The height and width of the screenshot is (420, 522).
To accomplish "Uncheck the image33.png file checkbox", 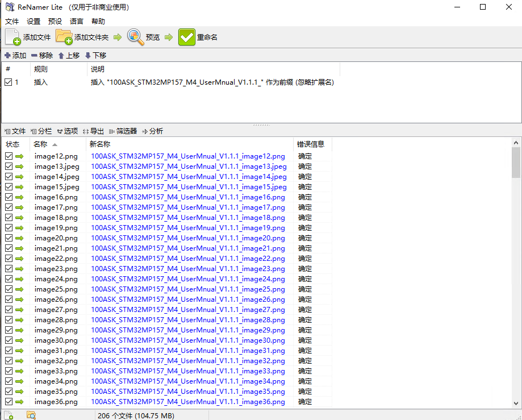I will [x=9, y=371].
